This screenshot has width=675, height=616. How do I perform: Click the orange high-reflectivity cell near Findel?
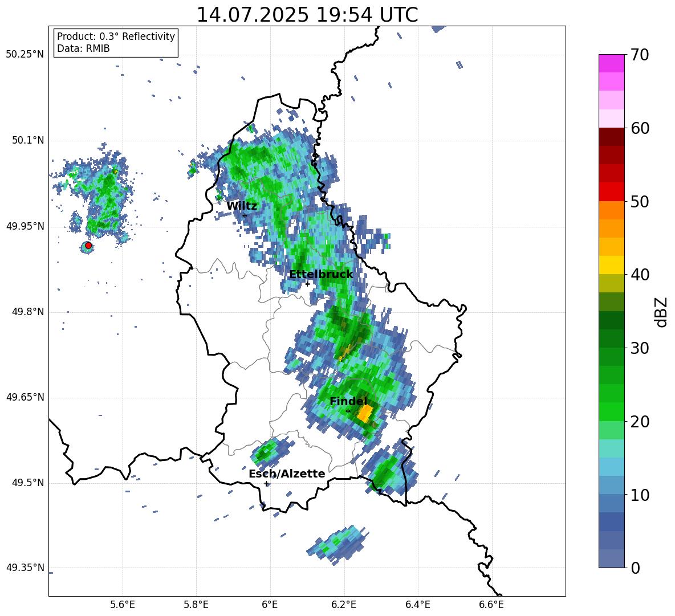pos(365,414)
